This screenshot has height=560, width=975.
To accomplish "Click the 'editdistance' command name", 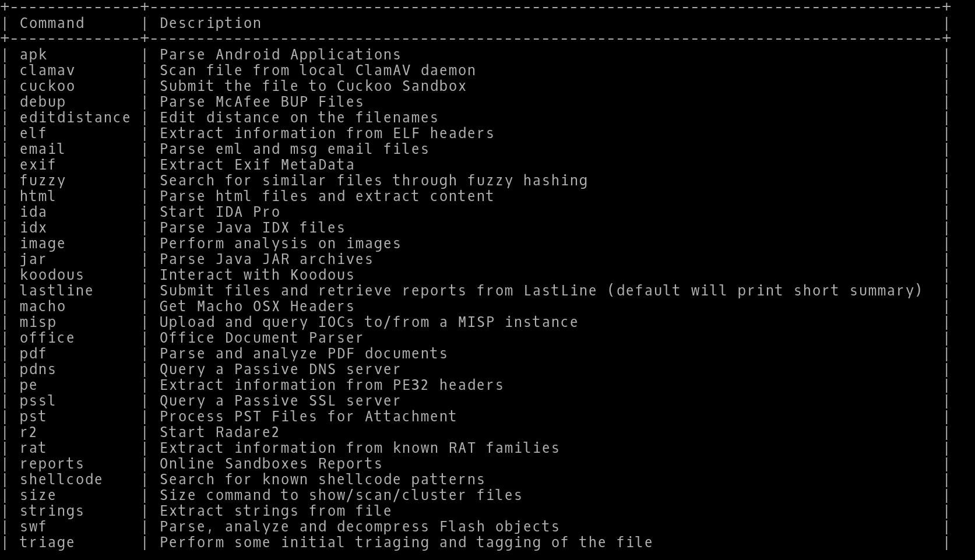I will tap(75, 118).
